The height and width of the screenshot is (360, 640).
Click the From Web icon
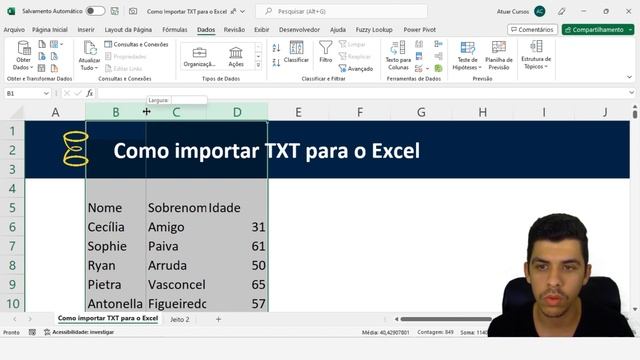pyautogui.click(x=42, y=56)
